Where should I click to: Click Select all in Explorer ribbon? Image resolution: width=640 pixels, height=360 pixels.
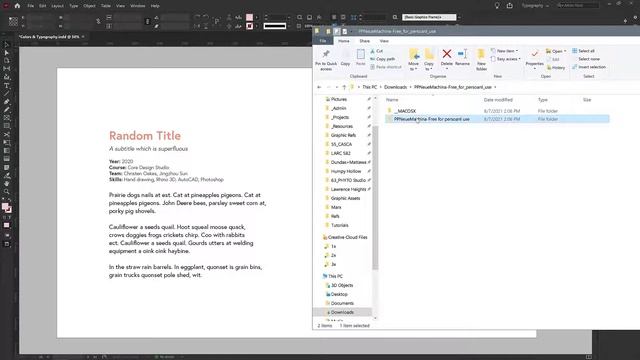point(583,51)
